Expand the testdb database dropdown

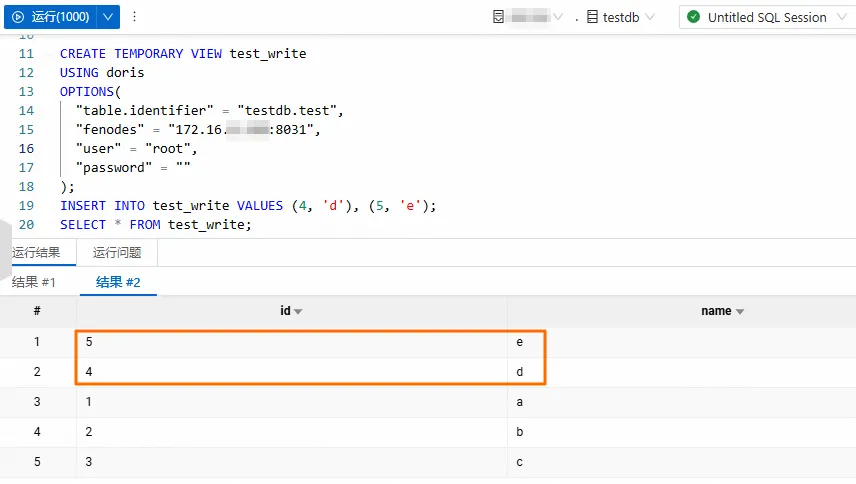(x=650, y=17)
